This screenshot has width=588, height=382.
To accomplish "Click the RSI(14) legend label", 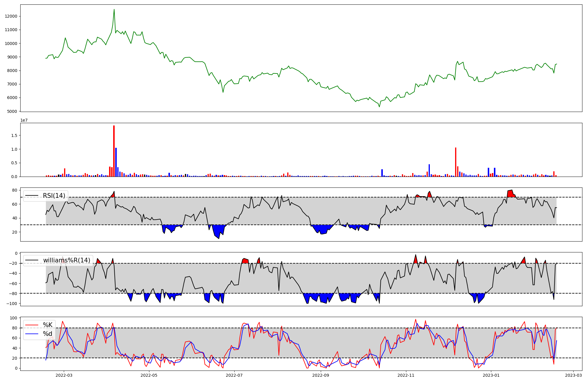I will pos(54,196).
